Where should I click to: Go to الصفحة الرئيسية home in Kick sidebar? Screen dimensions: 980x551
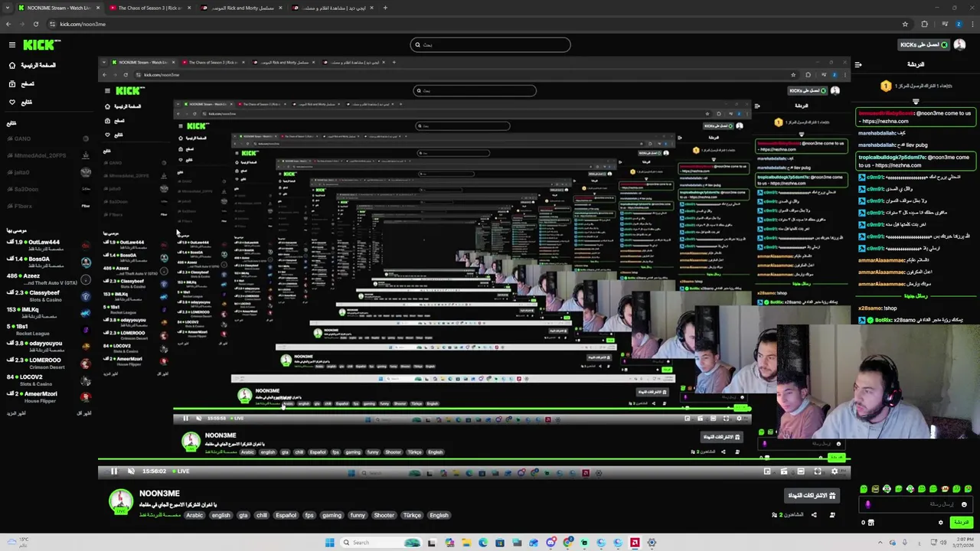point(33,65)
